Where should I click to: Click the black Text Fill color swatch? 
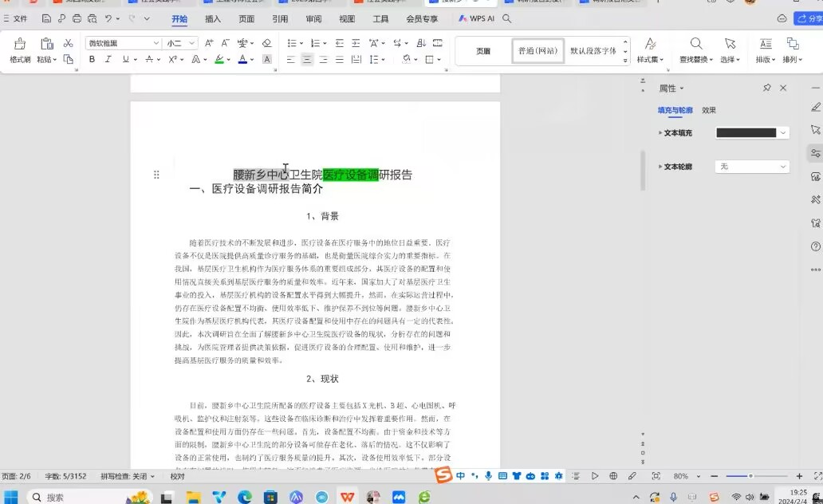click(746, 133)
